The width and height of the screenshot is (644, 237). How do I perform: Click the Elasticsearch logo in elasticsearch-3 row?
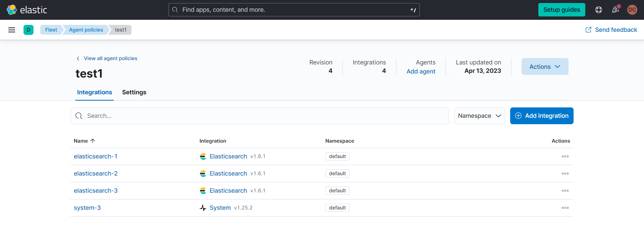[203, 191]
